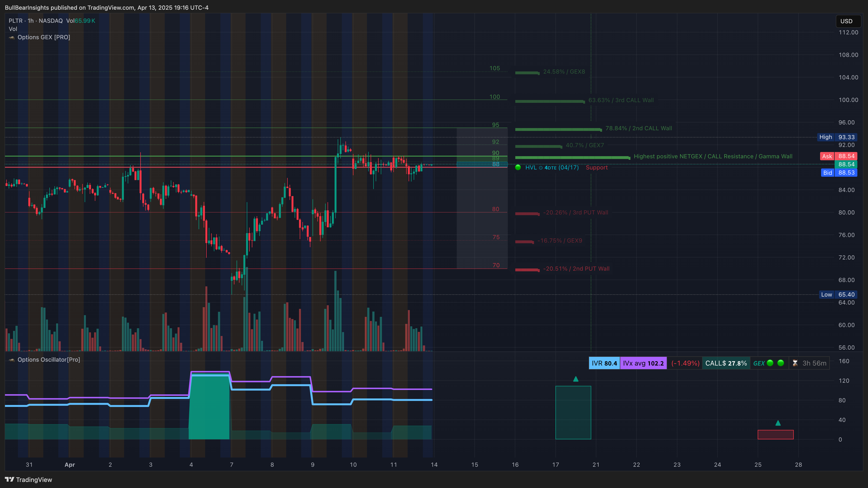Click the 100 strike level label
This screenshot has width=868, height=488.
[x=495, y=97]
